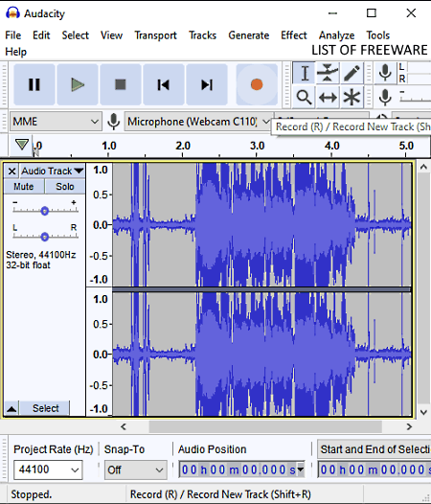Viewport: 431px width, 504px height.
Task: Click the selection start time field
Action: tap(374, 470)
